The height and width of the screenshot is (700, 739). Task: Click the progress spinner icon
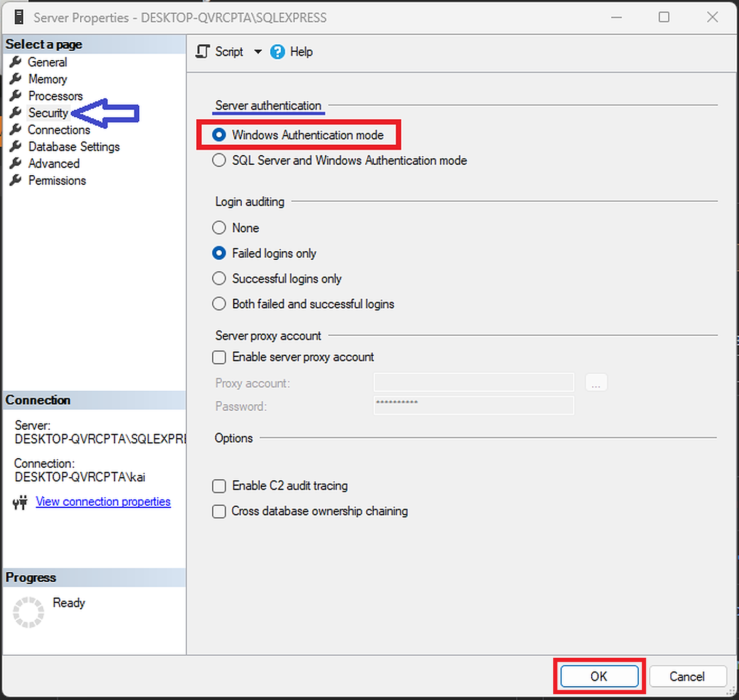click(29, 612)
